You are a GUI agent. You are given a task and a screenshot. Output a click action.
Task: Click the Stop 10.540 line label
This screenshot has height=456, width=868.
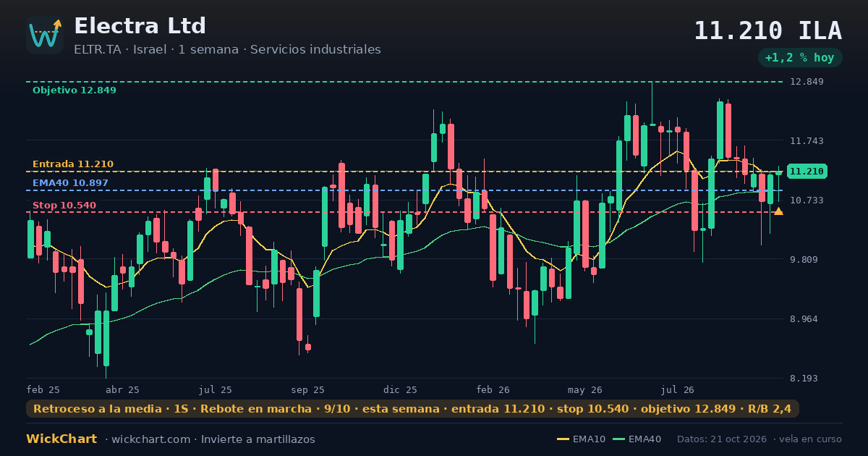[64, 206]
